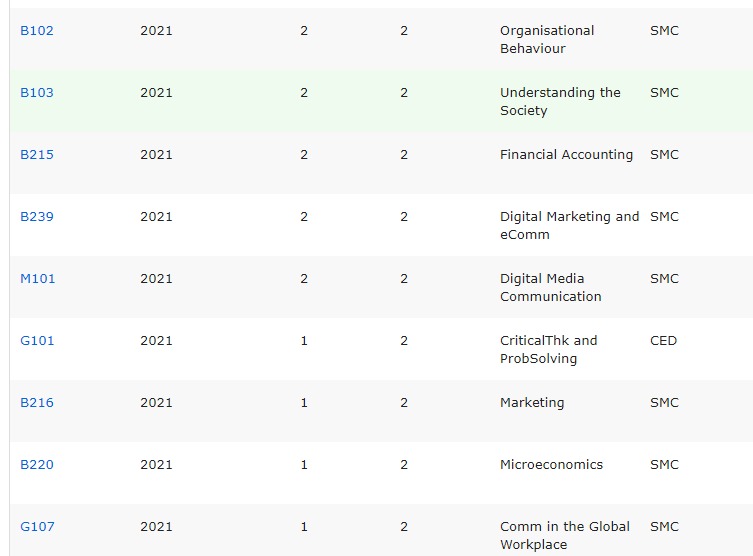The image size is (753, 556).
Task: Click the Organisational Behaviour module name
Action: click(547, 40)
